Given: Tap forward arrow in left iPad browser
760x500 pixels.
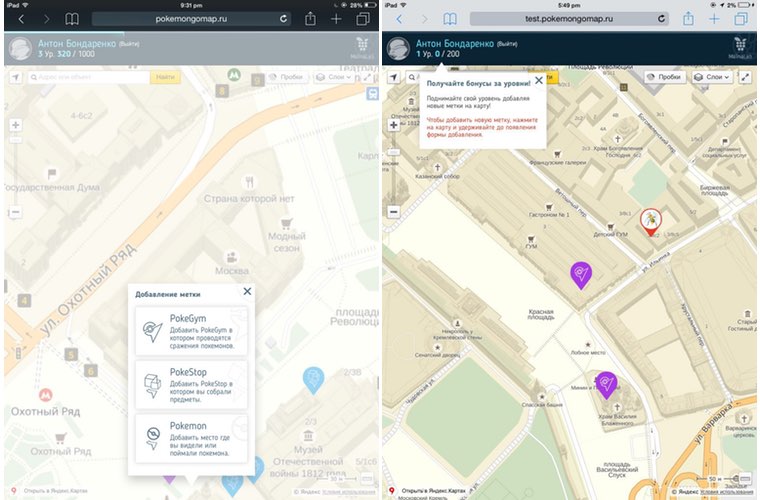Looking at the screenshot, I should [47, 19].
